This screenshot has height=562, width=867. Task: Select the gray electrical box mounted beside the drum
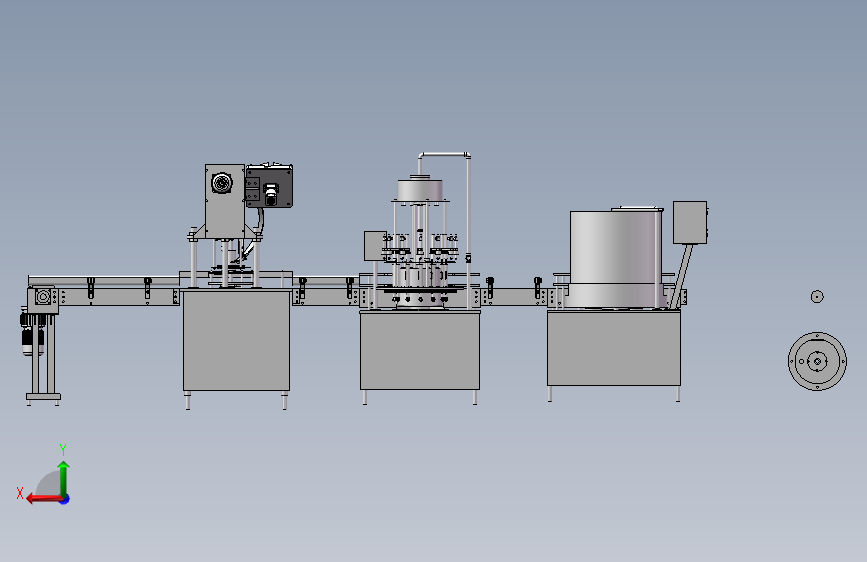coord(690,222)
